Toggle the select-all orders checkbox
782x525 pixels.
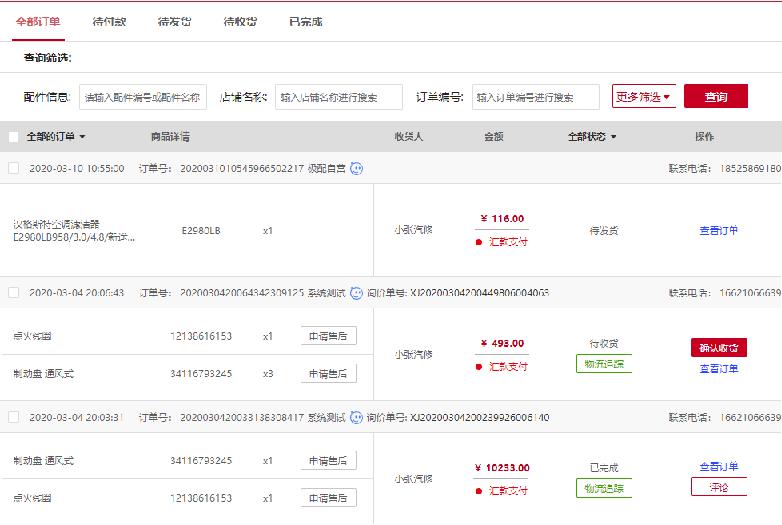(14, 137)
